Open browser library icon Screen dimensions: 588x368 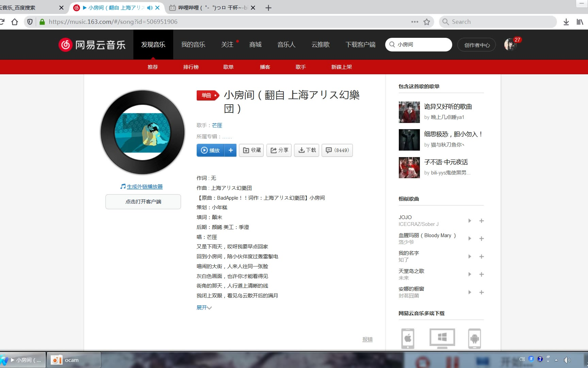coord(580,22)
